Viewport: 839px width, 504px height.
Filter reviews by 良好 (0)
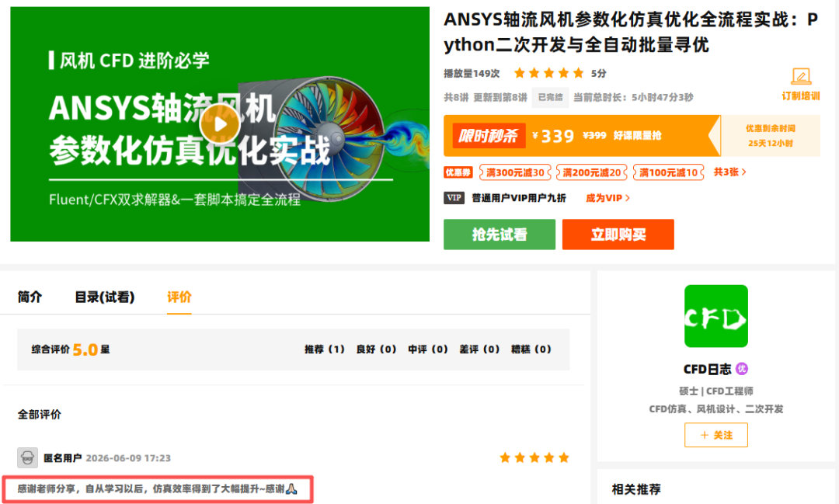[x=376, y=349]
